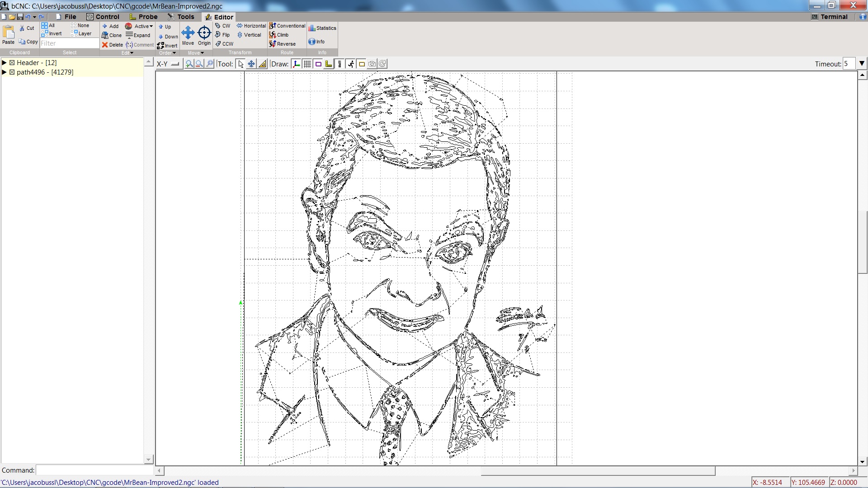868x488 pixels.
Task: Open the Order group dropdown
Action: [x=167, y=53]
